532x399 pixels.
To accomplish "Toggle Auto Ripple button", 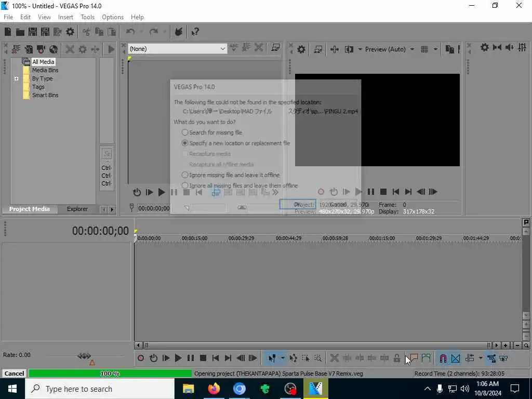I will 470,358.
